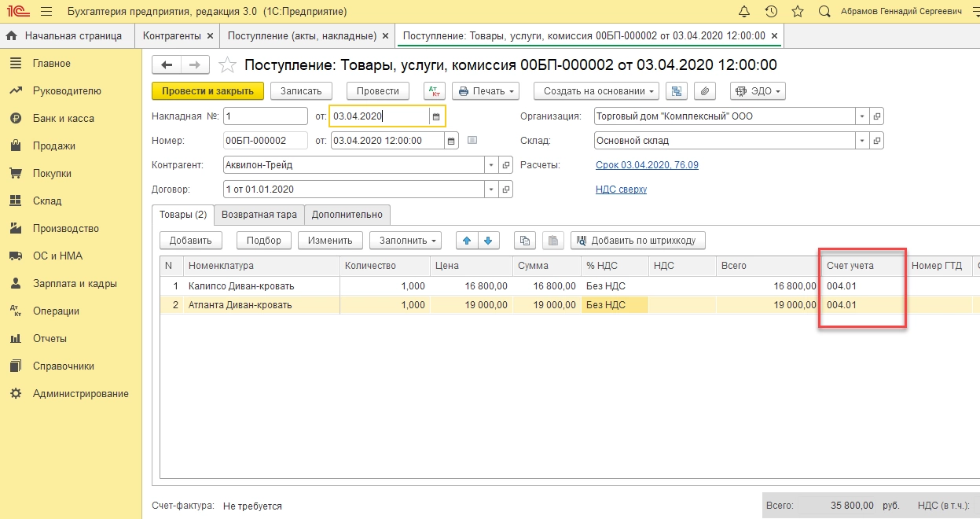Image resolution: width=980 pixels, height=519 pixels.
Task: Open the notifications bell
Action: click(x=744, y=12)
